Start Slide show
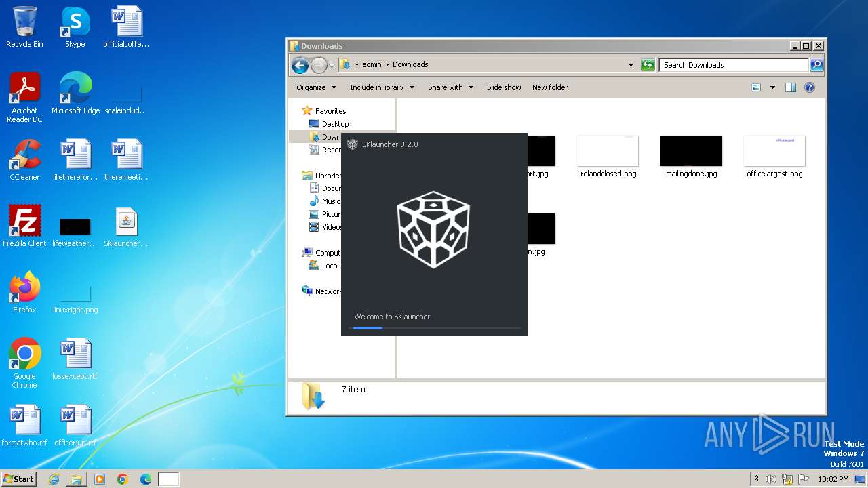This screenshot has width=868, height=488. [504, 87]
